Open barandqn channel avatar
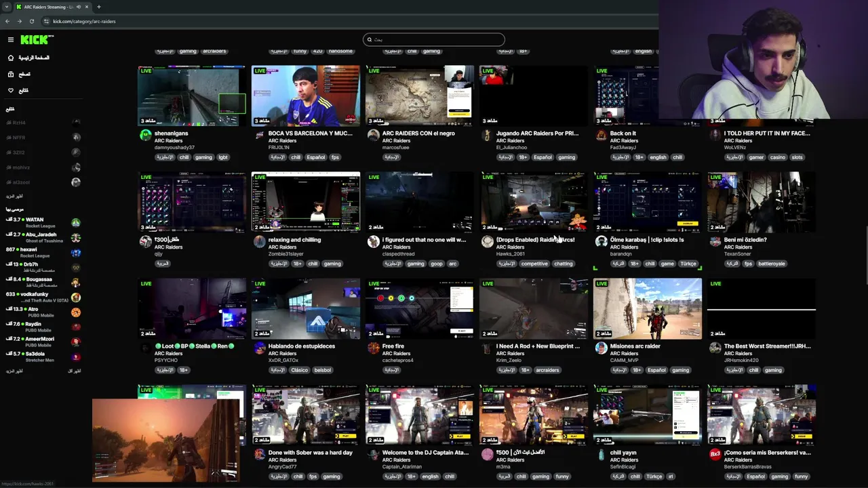The width and height of the screenshot is (868, 488). [601, 242]
